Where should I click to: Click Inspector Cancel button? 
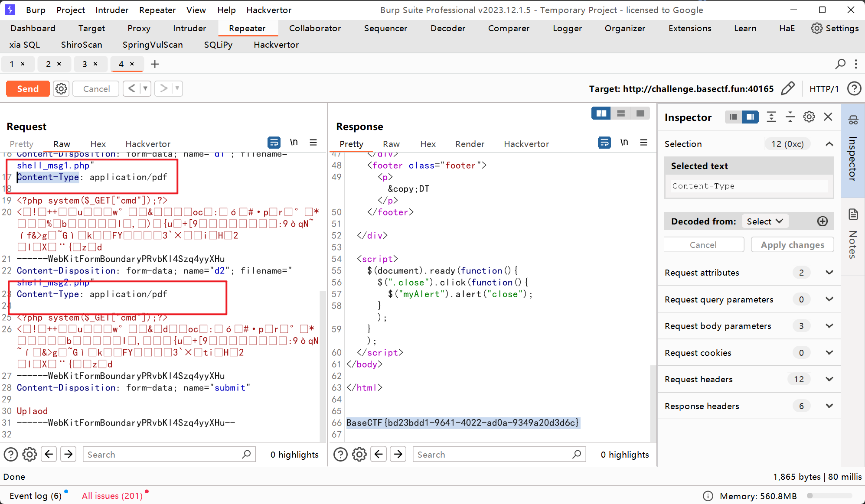coord(703,245)
